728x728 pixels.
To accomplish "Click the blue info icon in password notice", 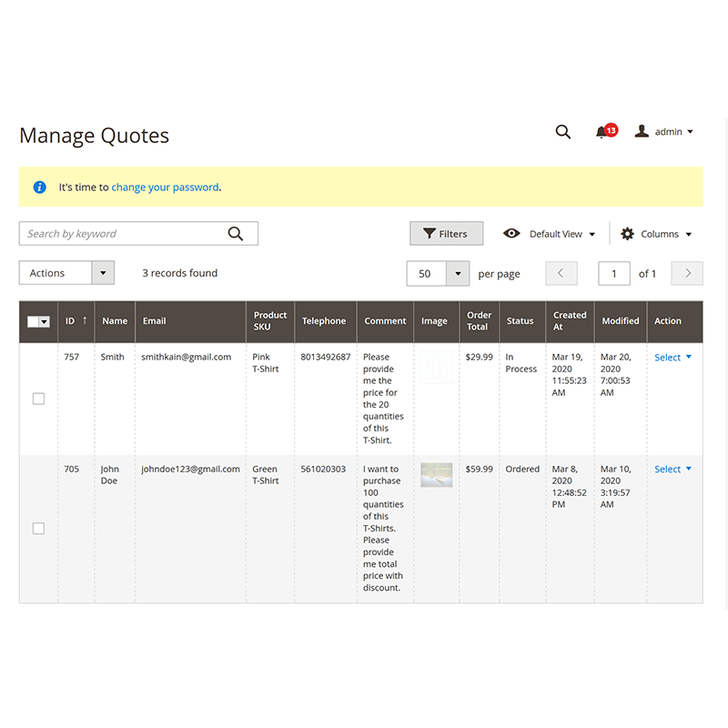I will [39, 187].
